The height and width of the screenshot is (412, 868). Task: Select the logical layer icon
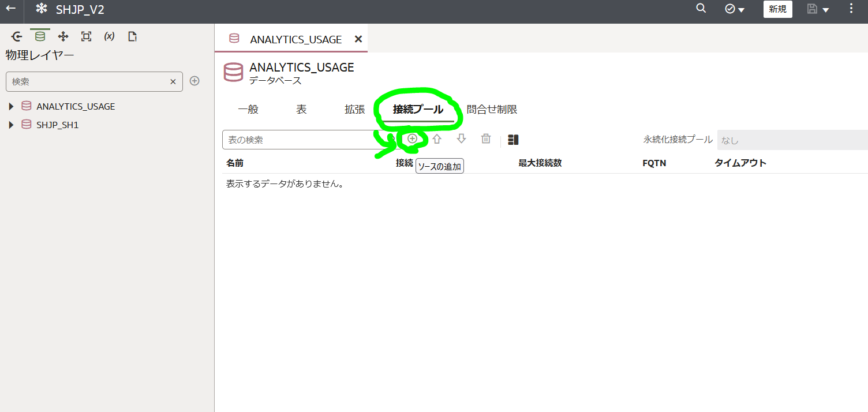63,37
